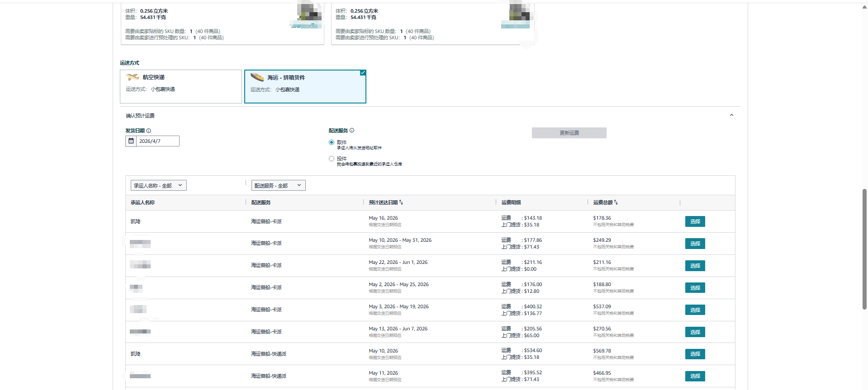Click the info icon next to 发货日期

pos(149,131)
